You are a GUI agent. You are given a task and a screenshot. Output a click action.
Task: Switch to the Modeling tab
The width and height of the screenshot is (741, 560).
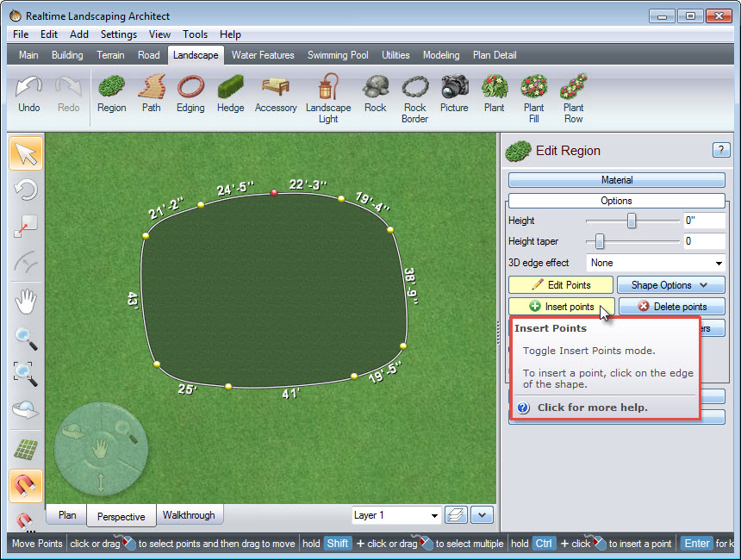441,55
